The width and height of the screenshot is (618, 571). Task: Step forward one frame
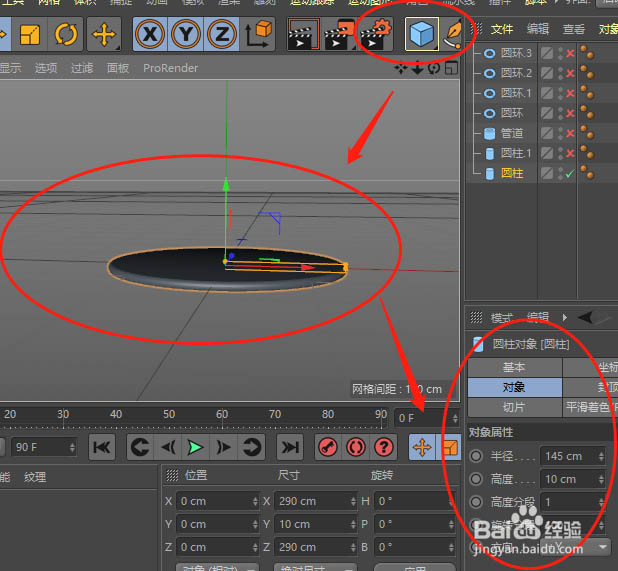point(223,447)
